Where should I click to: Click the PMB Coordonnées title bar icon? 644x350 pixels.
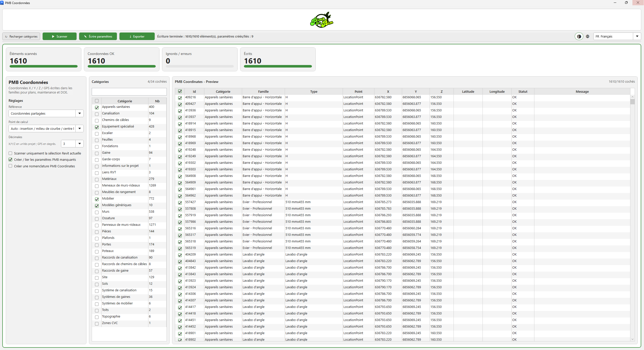[2, 3]
